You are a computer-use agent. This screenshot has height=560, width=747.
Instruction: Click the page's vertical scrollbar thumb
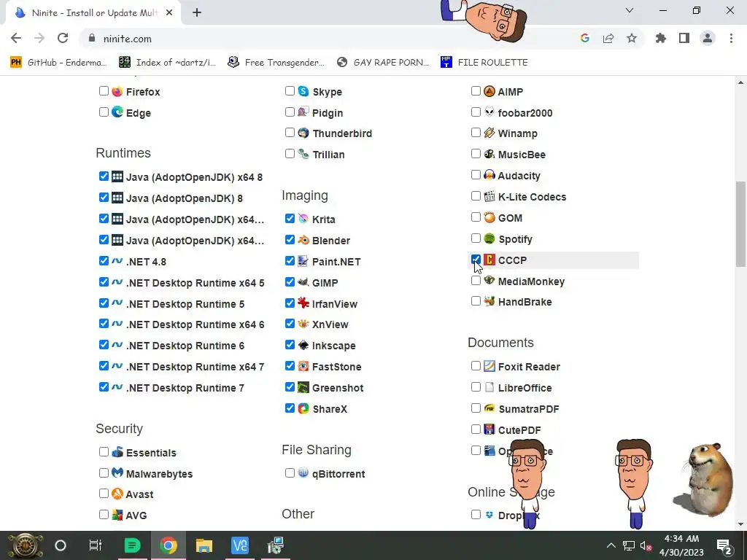[x=741, y=224]
